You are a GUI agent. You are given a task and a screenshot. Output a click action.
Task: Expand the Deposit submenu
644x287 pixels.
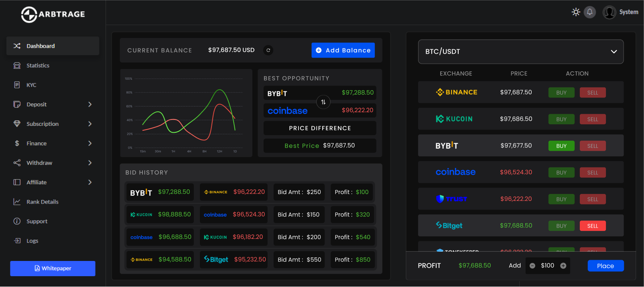pyautogui.click(x=90, y=105)
